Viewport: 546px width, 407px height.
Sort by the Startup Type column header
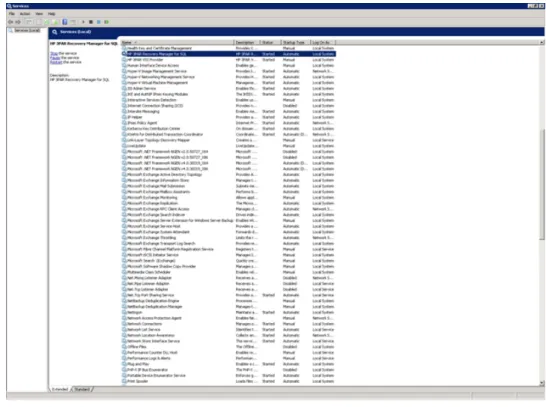click(x=296, y=42)
